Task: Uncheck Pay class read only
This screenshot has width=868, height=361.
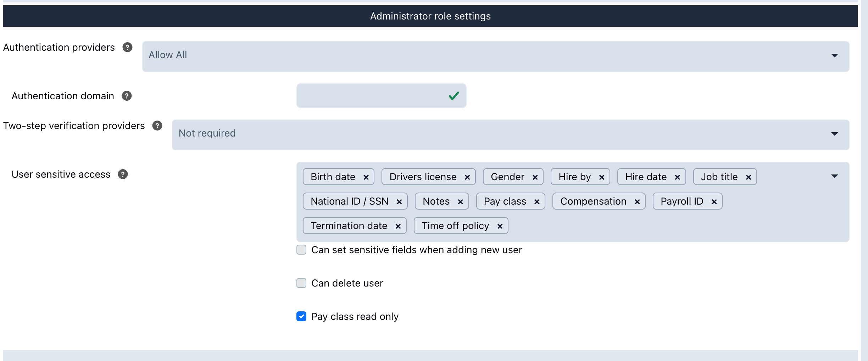Action: (301, 316)
